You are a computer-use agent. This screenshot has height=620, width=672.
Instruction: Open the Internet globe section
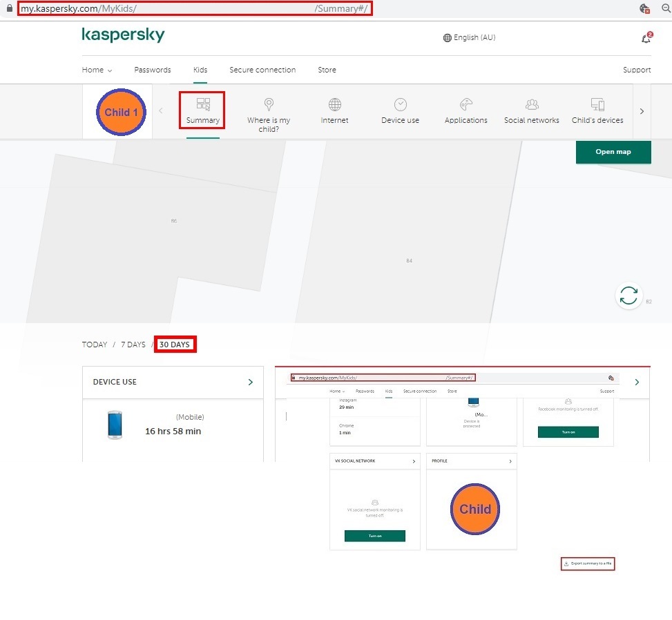[335, 111]
